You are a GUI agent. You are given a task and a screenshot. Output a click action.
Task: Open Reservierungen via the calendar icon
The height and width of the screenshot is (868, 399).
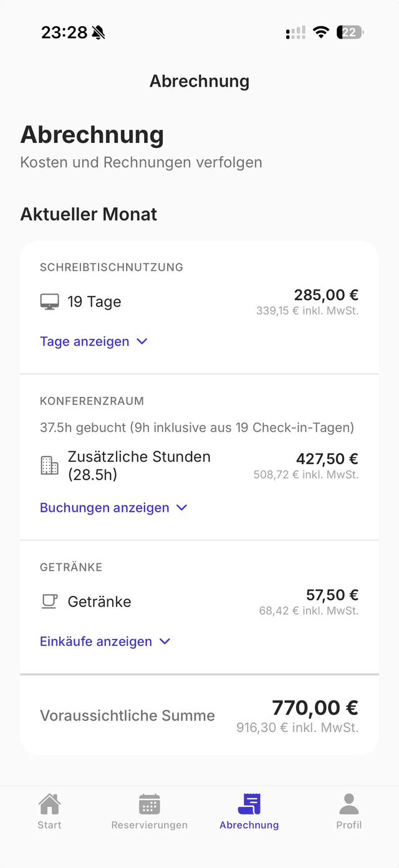(x=149, y=805)
